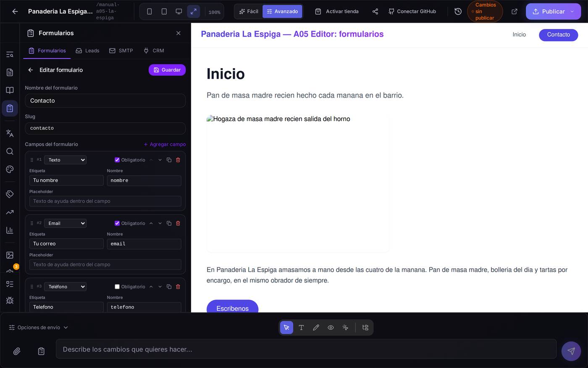Toggle the eye preview tool
The width and height of the screenshot is (588, 368).
coord(331,328)
